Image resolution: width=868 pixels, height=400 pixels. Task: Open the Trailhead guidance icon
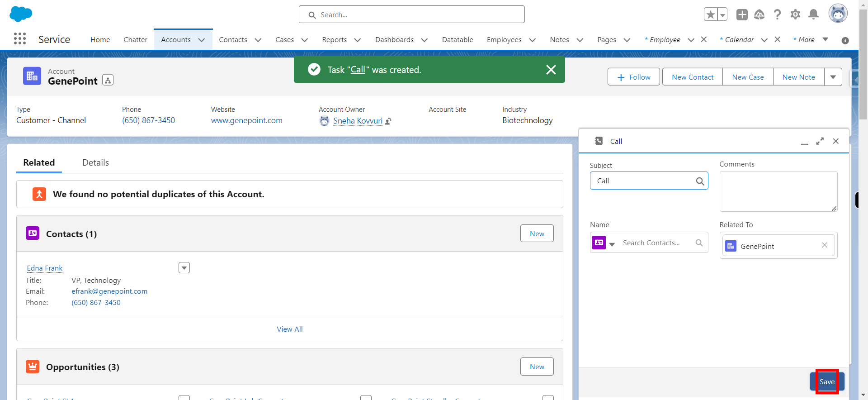point(759,14)
